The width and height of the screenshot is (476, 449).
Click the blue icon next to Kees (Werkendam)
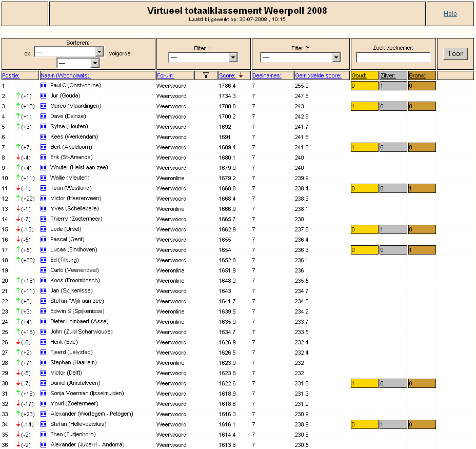pos(44,136)
